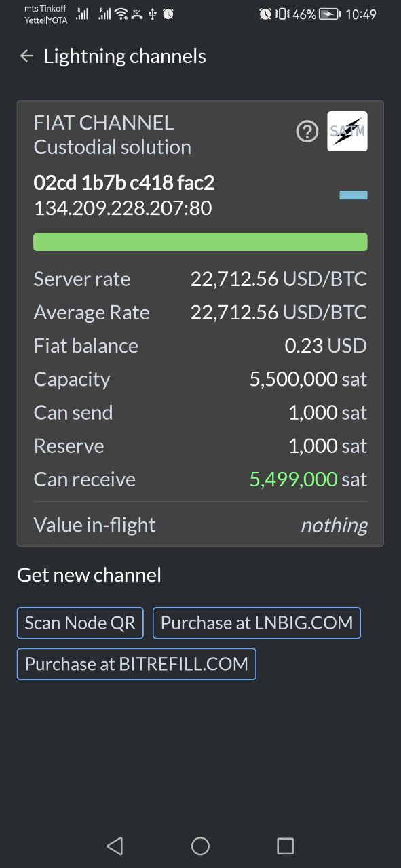Image resolution: width=401 pixels, height=868 pixels.
Task: Open Purchase at LNBIG.COM
Action: (x=256, y=623)
